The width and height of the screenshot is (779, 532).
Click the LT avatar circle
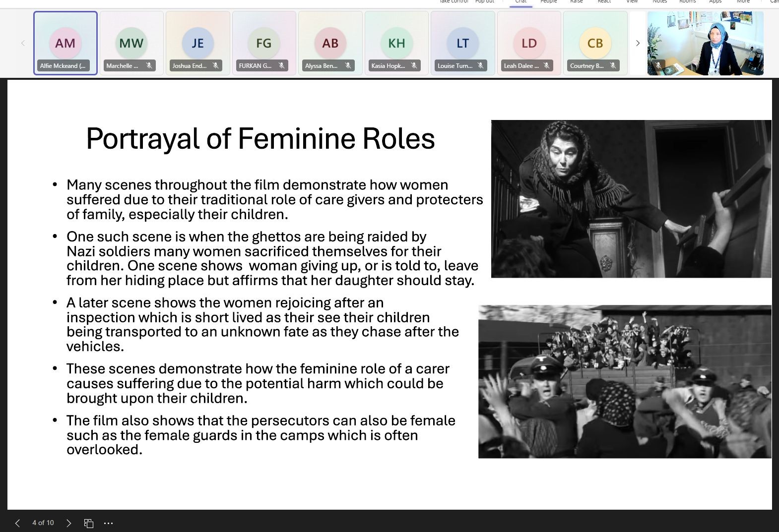coord(462,43)
